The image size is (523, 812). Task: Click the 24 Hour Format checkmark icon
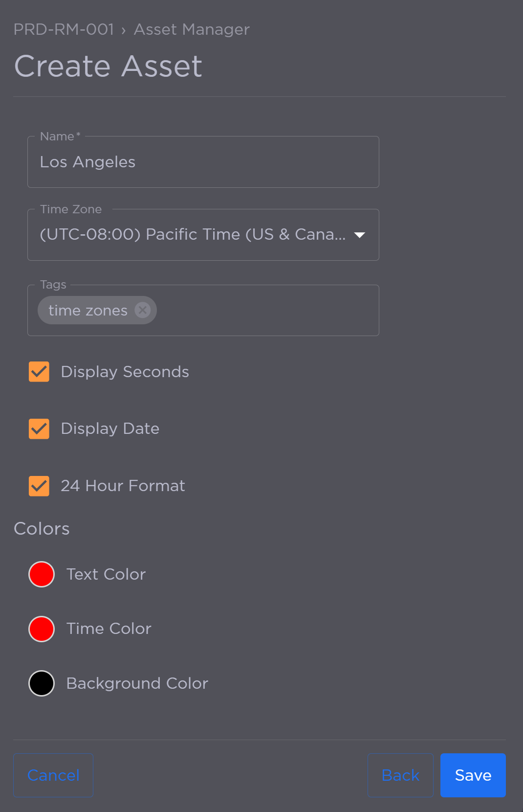coord(39,486)
